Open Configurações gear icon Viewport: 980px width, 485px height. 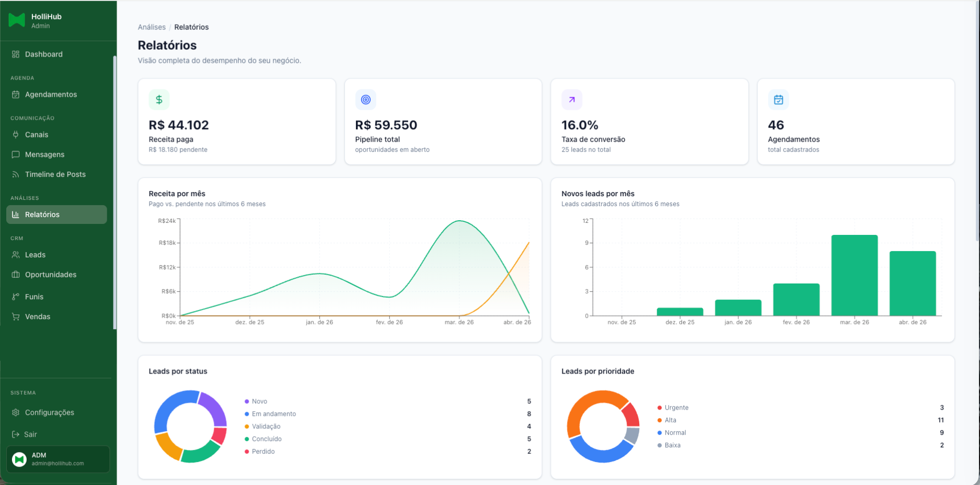point(16,412)
